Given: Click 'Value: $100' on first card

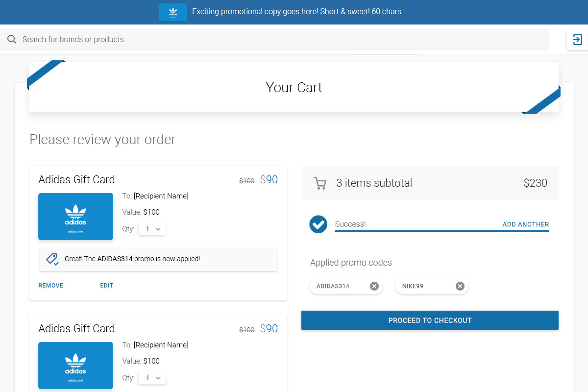Looking at the screenshot, I should pos(141,212).
